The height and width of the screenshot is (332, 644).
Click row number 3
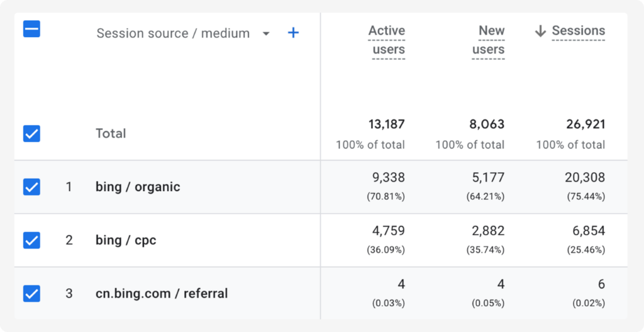69,294
